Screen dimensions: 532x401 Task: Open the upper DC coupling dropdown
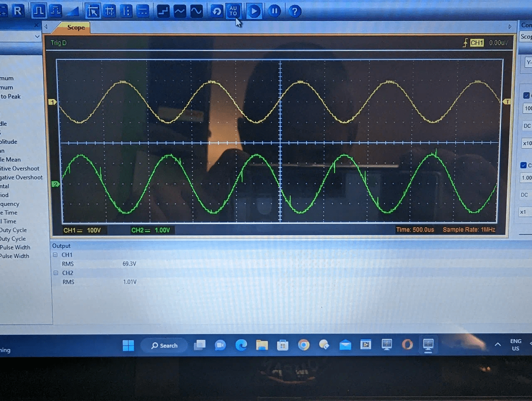527,126
